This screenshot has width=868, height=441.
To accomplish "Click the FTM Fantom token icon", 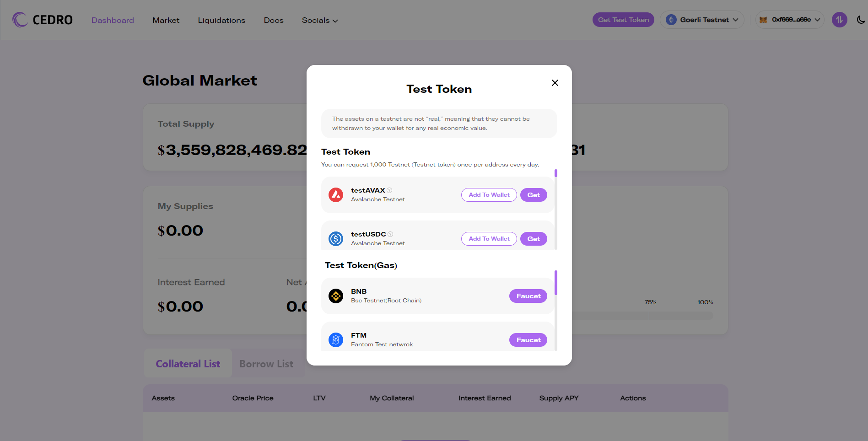I will pyautogui.click(x=336, y=340).
